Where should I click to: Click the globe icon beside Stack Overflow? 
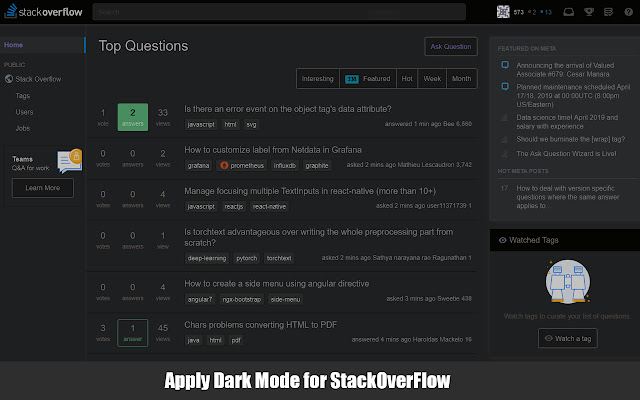tap(9, 78)
